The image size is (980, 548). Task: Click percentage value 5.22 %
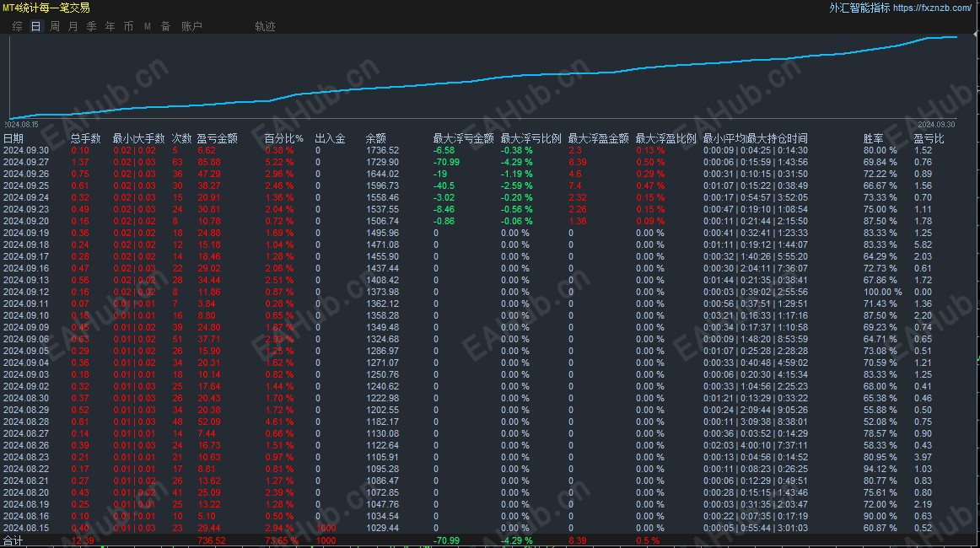[279, 163]
